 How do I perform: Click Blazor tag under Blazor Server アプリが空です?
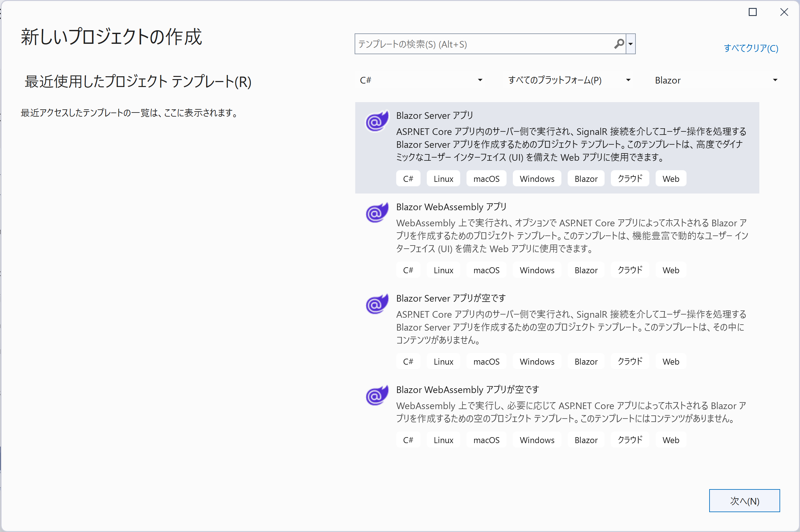[586, 361]
